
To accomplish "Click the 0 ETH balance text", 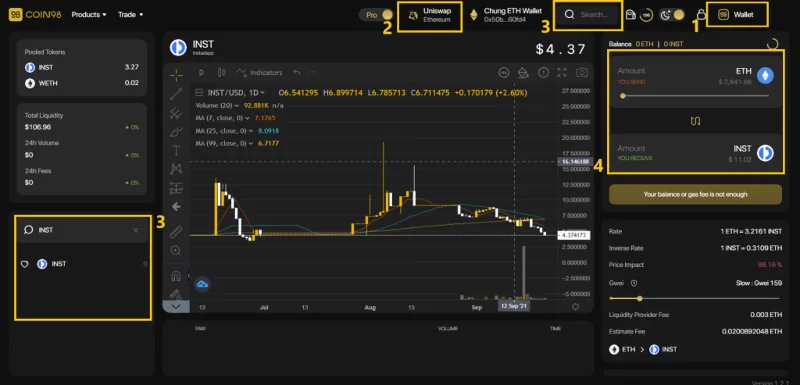I will click(644, 44).
